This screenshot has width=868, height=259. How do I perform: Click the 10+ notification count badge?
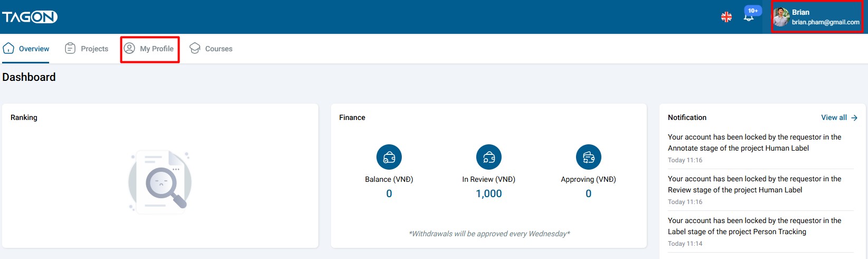coord(753,11)
